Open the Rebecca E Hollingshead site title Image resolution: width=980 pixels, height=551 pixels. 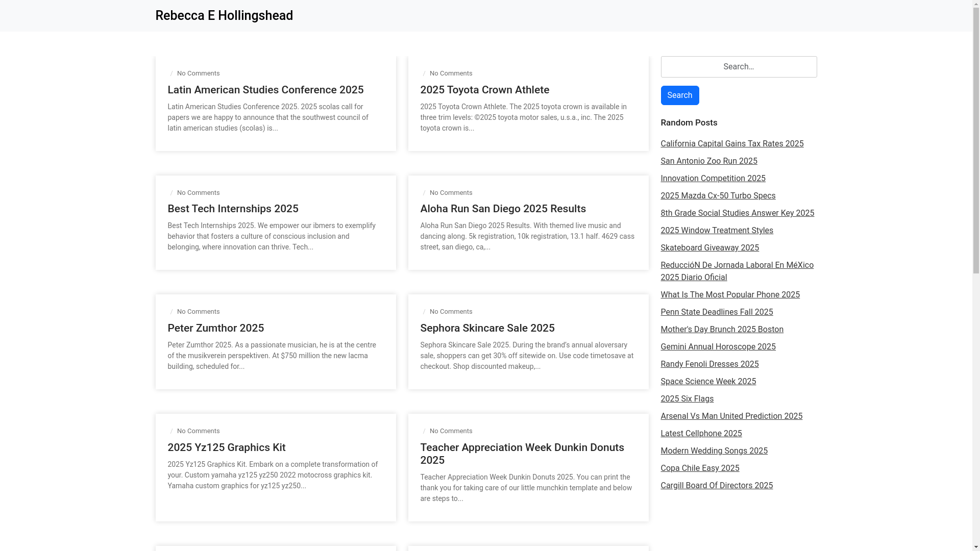pyautogui.click(x=224, y=16)
